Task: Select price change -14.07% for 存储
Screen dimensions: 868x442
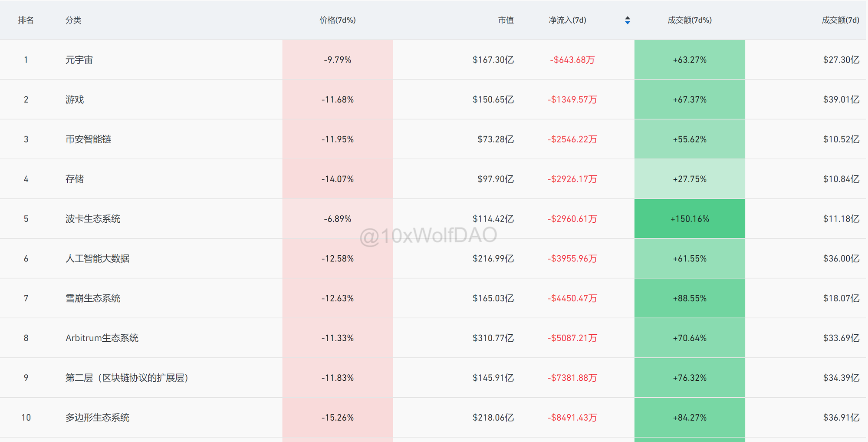Action: (338, 179)
